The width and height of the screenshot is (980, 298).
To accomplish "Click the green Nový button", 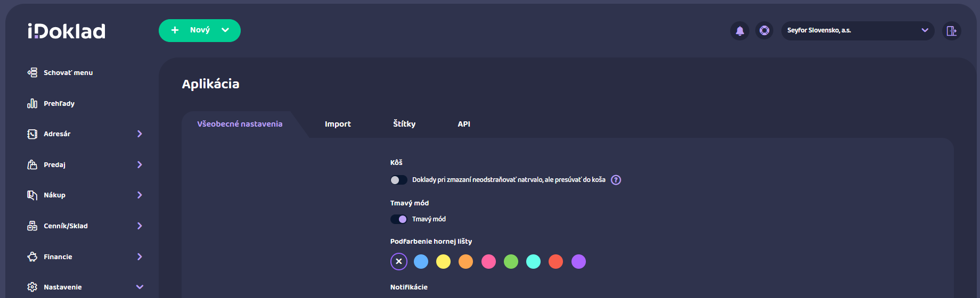I will tap(199, 30).
